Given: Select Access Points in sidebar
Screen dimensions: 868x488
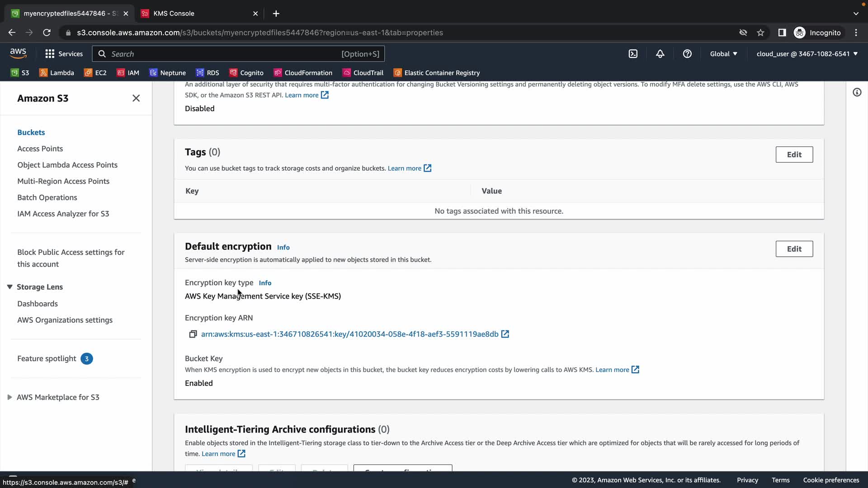Looking at the screenshot, I should 40,149.
